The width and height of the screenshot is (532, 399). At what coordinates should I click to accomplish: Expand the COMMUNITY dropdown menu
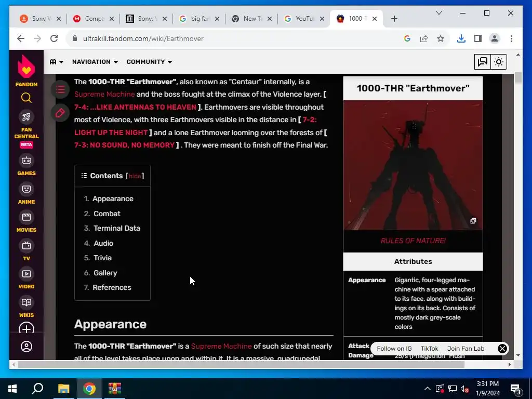point(149,62)
